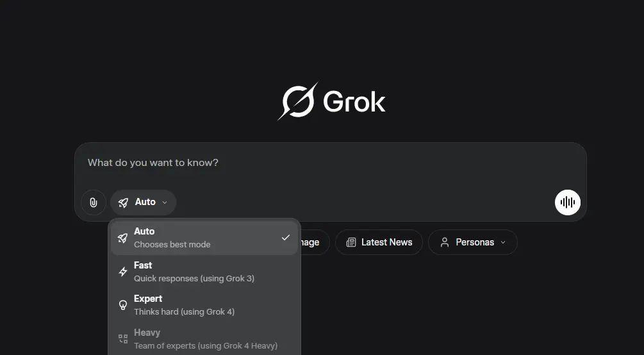This screenshot has height=355, width=644.
Task: Click the rocket icon in Auto selector
Action: (x=123, y=202)
